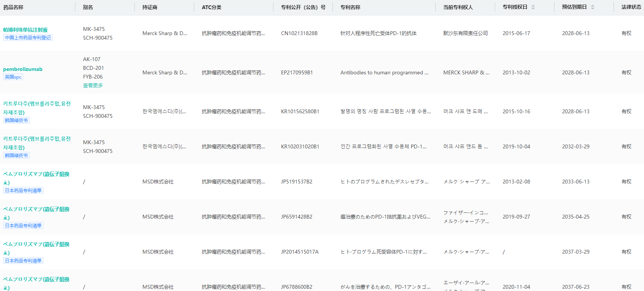Click grant date 2013-02-08
Image resolution: width=644 pixels, height=291 pixels.
point(516,182)
